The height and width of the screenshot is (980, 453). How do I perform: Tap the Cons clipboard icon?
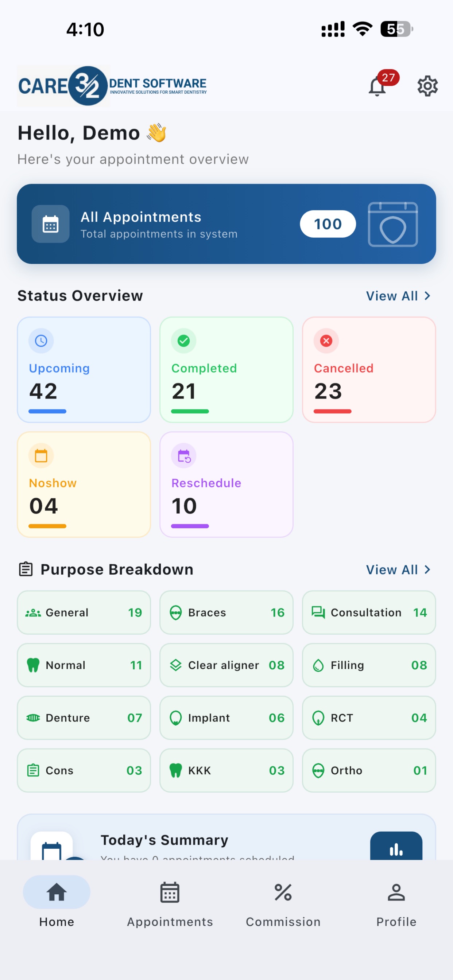pyautogui.click(x=33, y=770)
